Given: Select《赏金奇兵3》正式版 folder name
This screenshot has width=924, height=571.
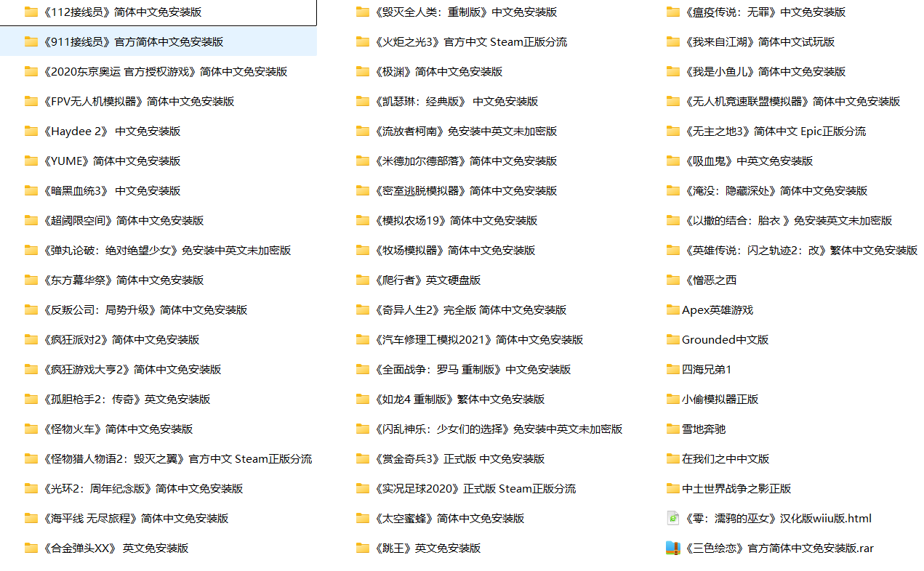Looking at the screenshot, I should pyautogui.click(x=459, y=458).
